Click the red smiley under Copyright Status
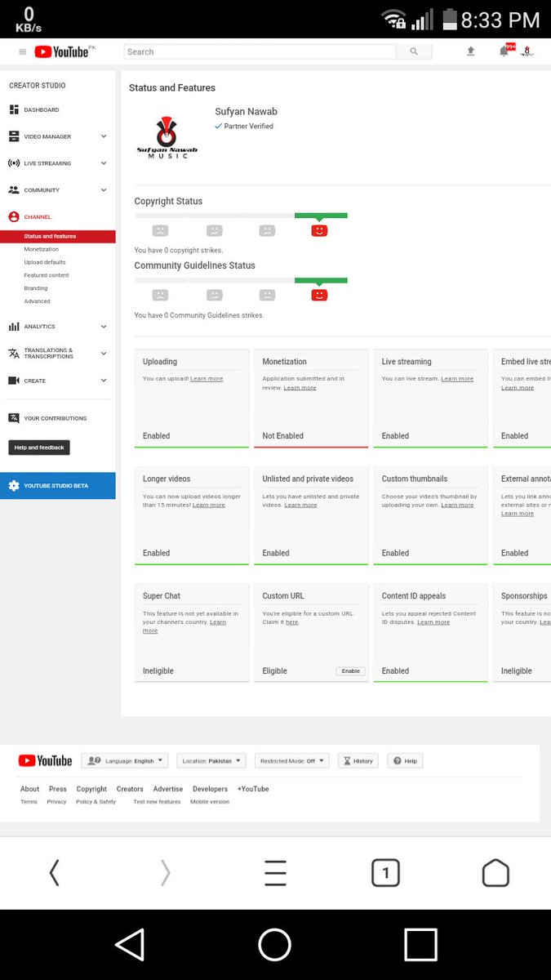 319,231
